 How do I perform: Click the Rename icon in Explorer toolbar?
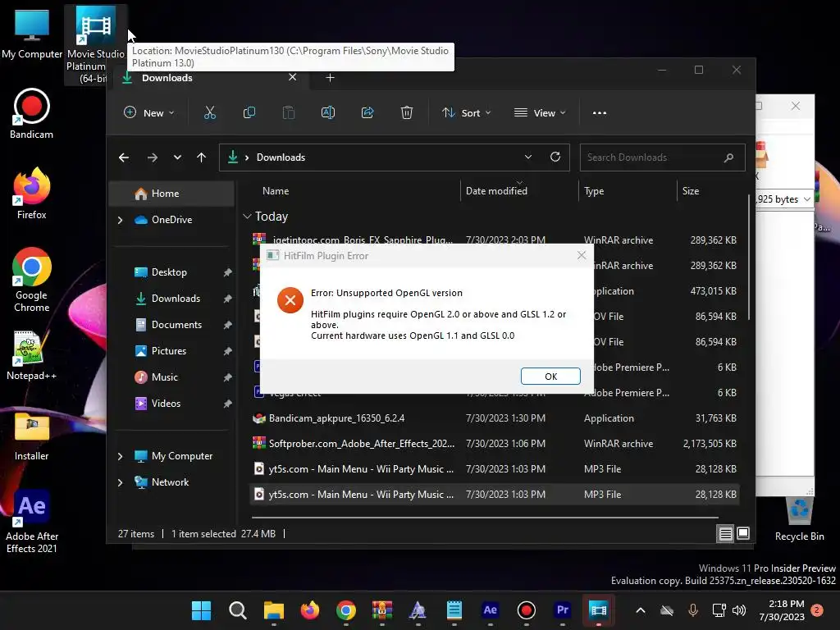328,113
